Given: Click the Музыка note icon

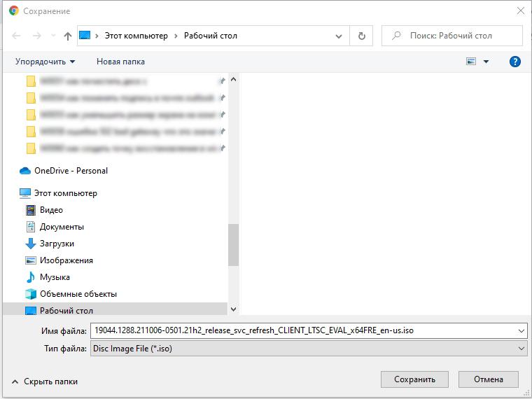Looking at the screenshot, I should pos(31,277).
